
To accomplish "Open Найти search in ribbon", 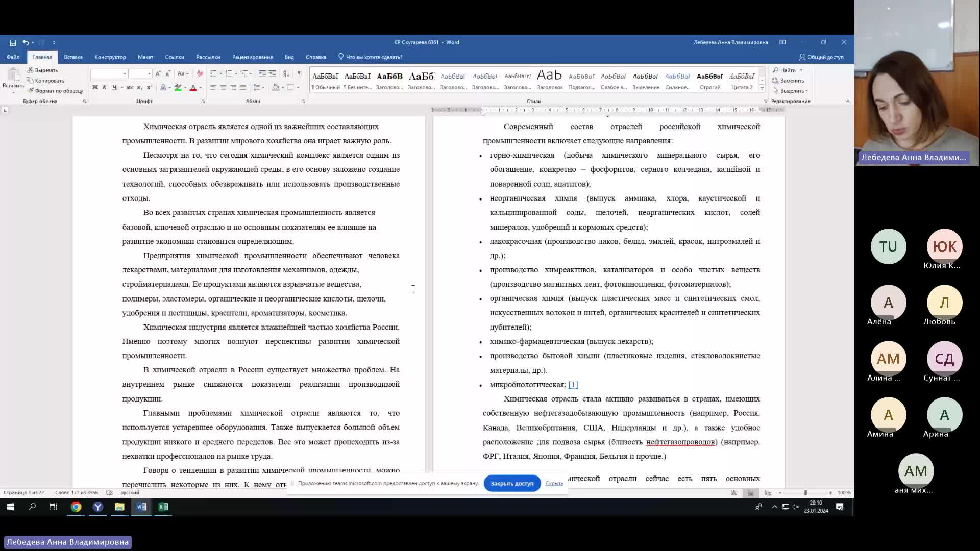I will click(x=785, y=70).
